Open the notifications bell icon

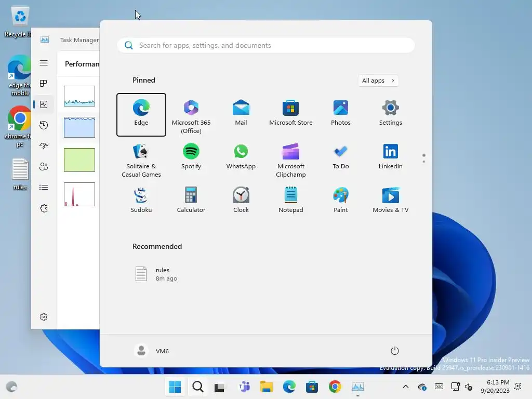tap(518, 387)
